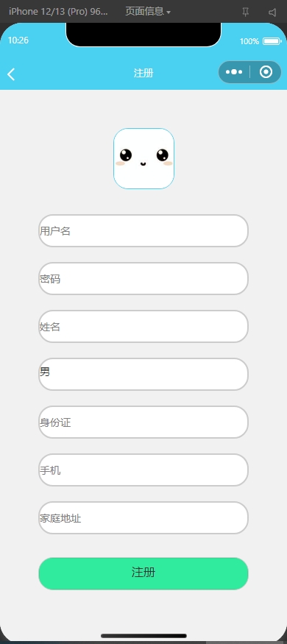Image resolution: width=287 pixels, height=644 pixels.
Task: Click the 手机 input field
Action: coord(143,470)
